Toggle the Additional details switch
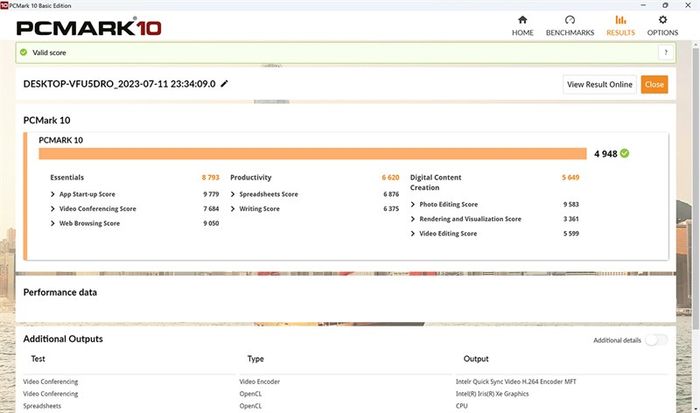The width and height of the screenshot is (700, 413). (x=656, y=340)
